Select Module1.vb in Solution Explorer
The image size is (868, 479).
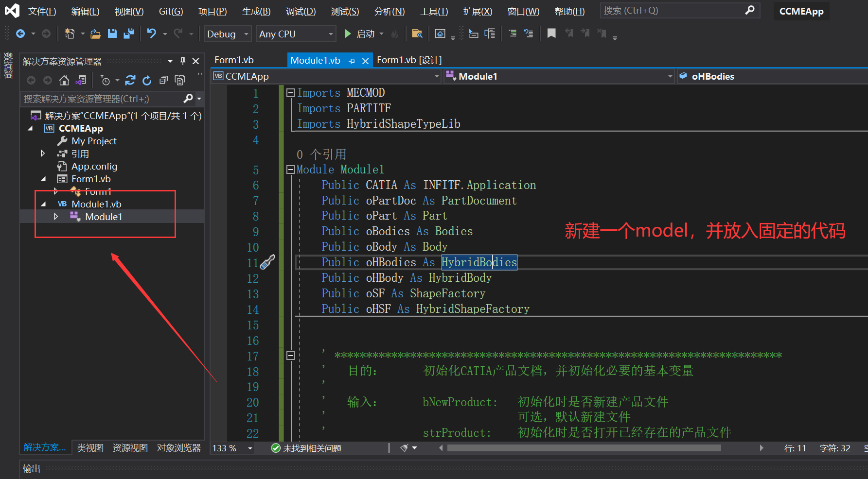96,204
